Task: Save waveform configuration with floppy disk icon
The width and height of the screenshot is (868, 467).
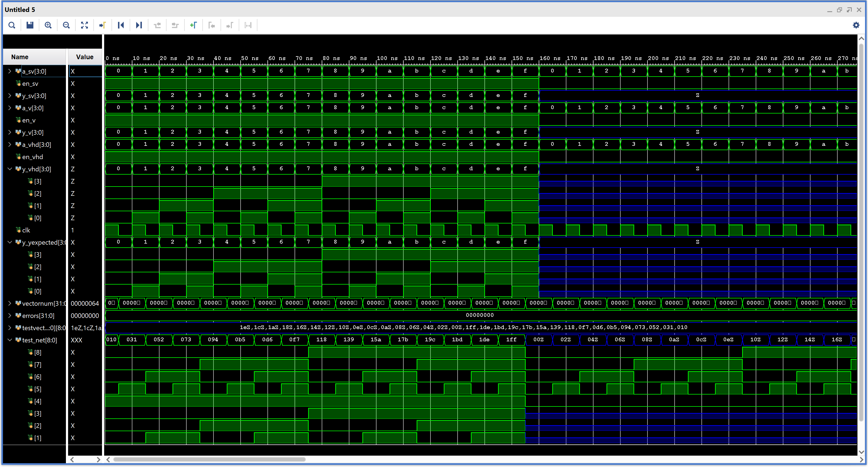Action: click(30, 25)
